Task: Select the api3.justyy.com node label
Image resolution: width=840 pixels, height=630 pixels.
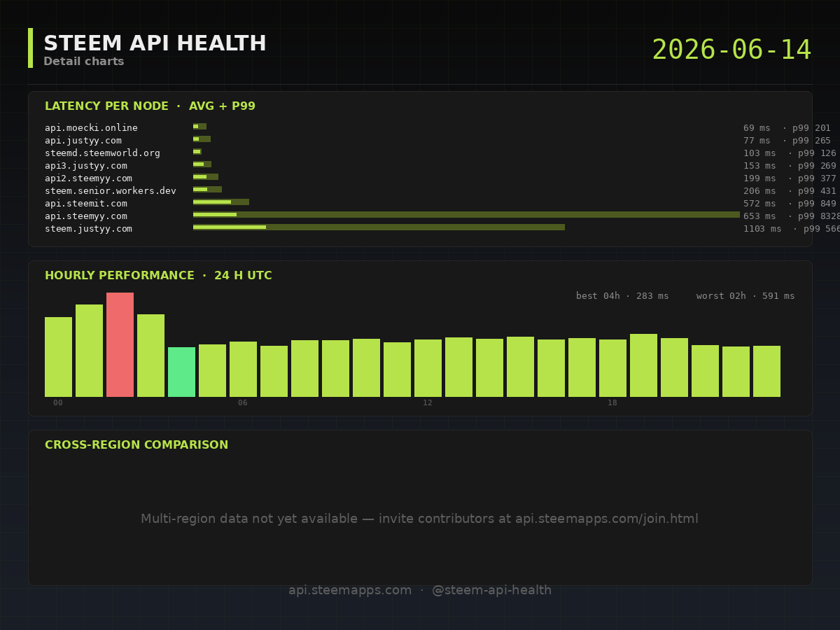Action: (86, 165)
